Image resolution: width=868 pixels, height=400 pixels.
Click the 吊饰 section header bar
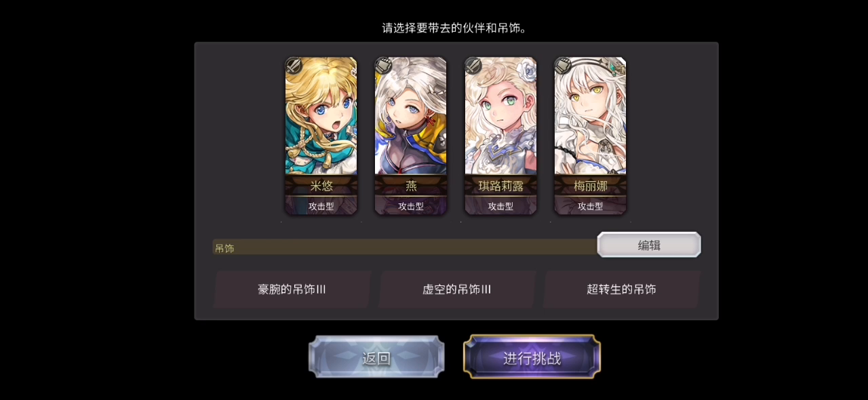(x=405, y=247)
